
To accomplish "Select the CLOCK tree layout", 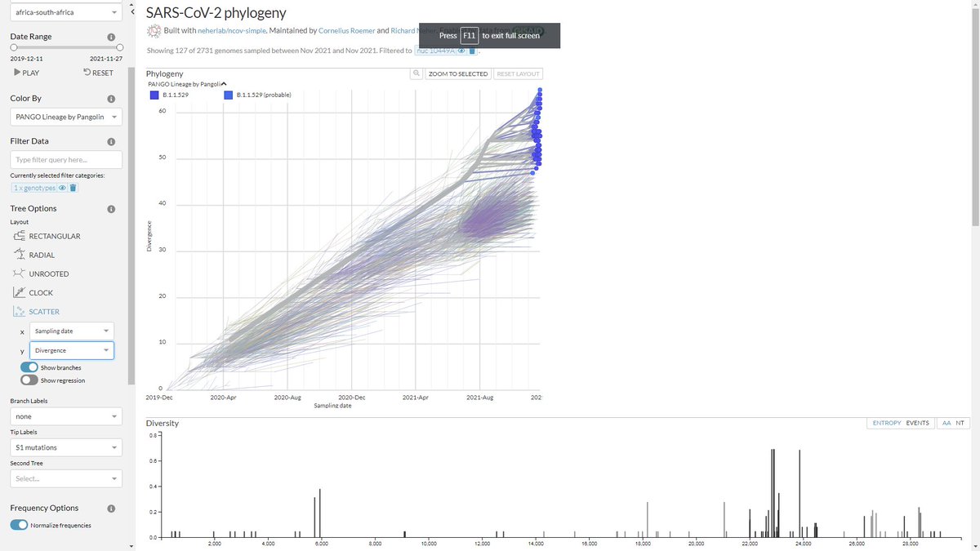I will point(33,292).
